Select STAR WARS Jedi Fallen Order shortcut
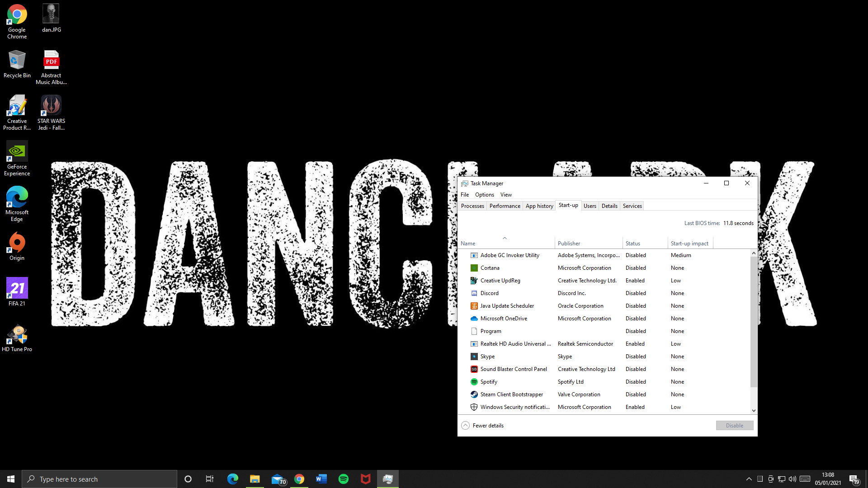This screenshot has width=868, height=488. [51, 113]
